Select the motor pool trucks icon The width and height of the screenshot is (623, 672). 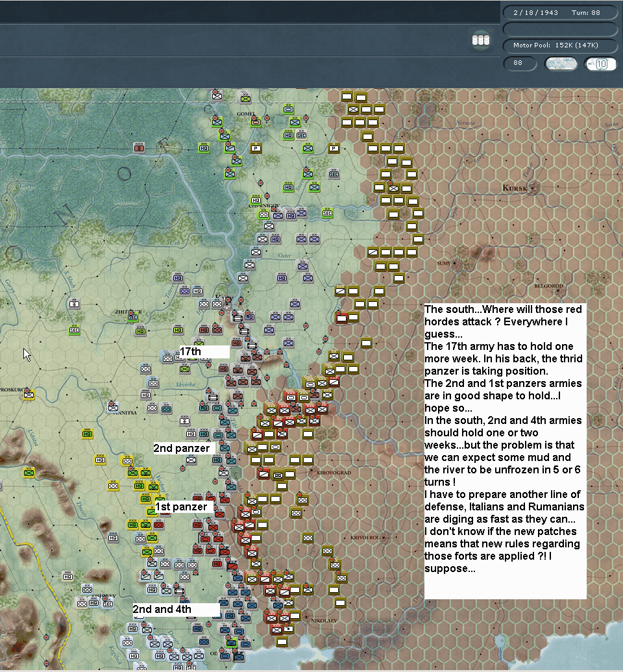[481, 39]
